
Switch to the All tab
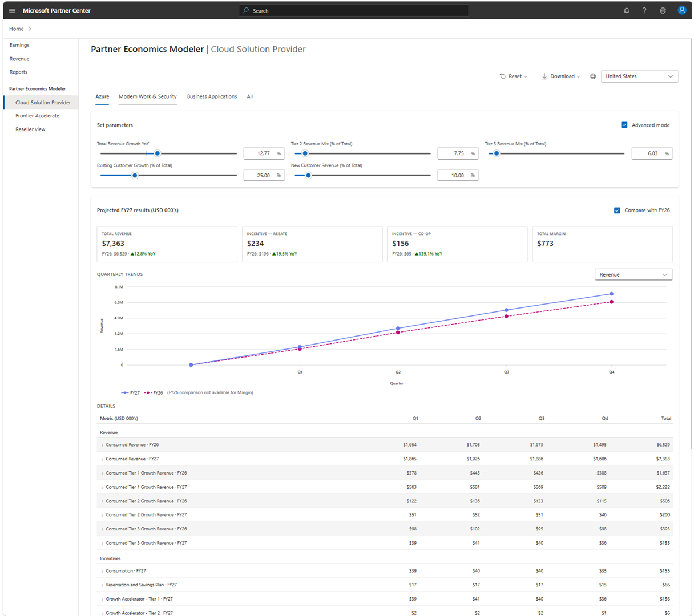point(250,96)
